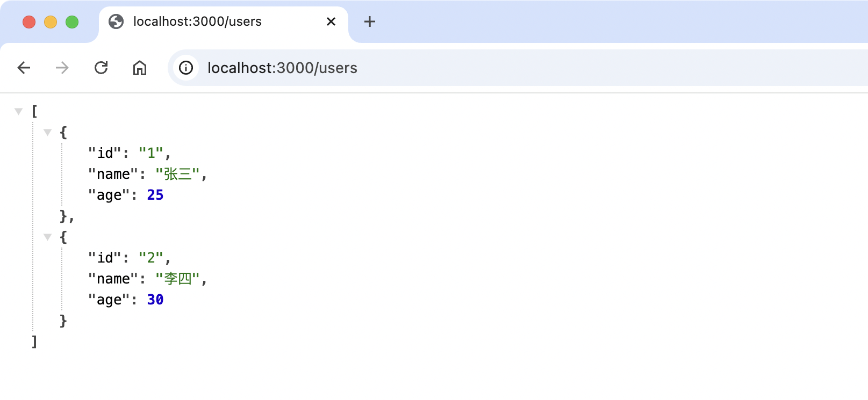This screenshot has height=400, width=868.
Task: Open a new browser tab
Action: click(369, 21)
